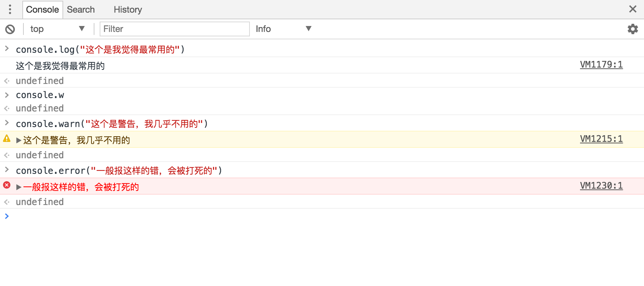Viewport: 644px width, 286px height.
Task: Switch to the History tab
Action: (128, 10)
